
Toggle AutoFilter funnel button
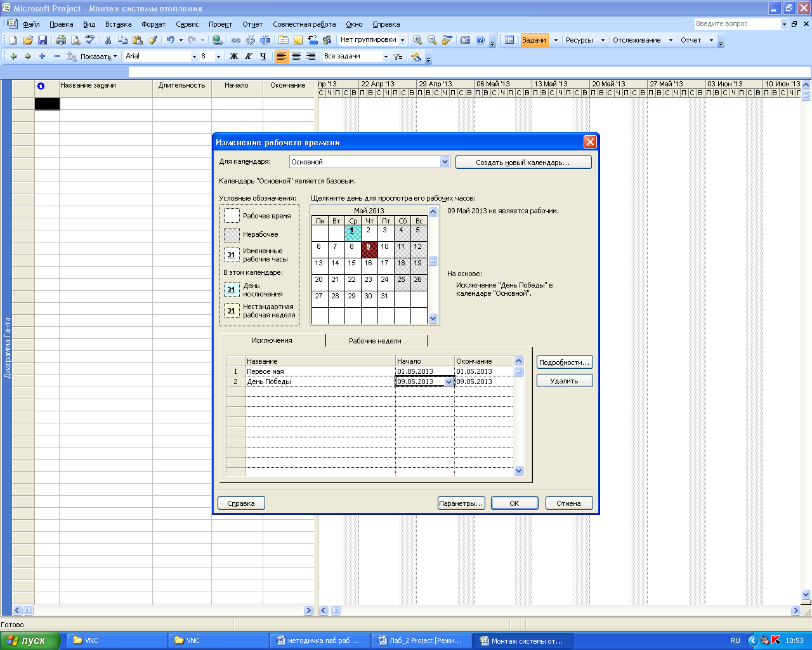(398, 56)
